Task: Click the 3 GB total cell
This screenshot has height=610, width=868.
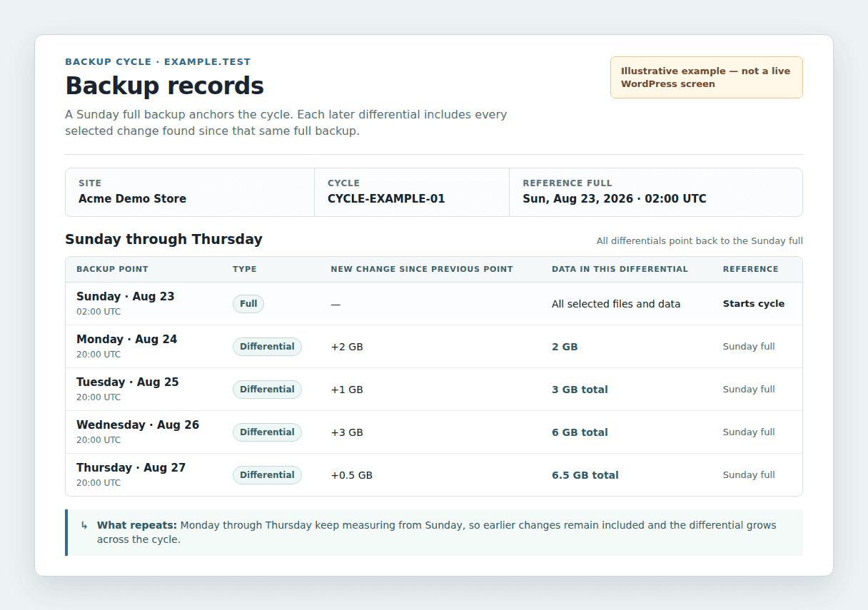Action: 580,390
